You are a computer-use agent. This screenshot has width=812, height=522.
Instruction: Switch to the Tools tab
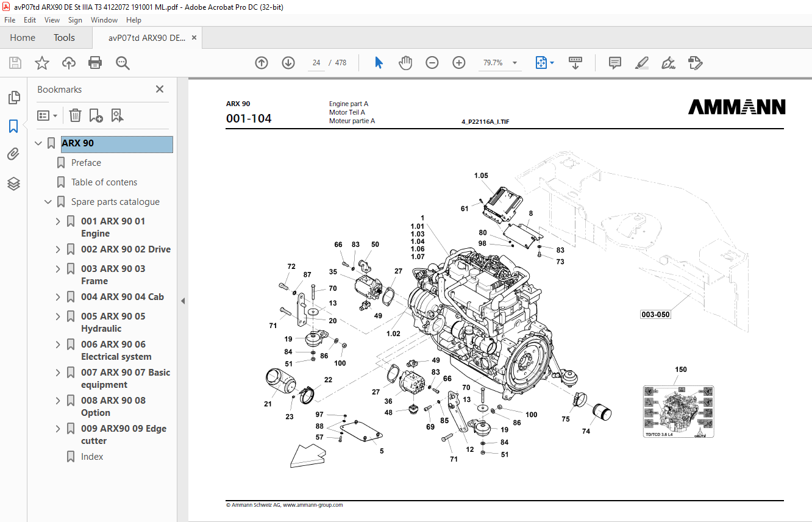tap(64, 38)
